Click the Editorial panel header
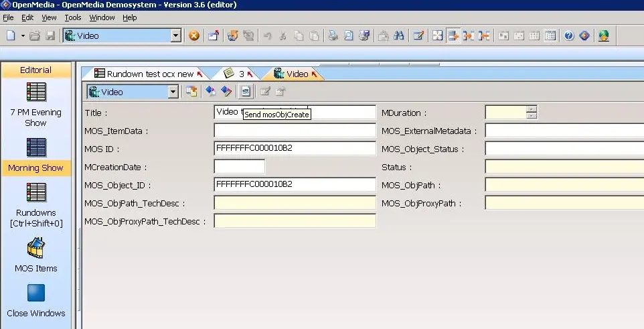644x329 pixels. tap(35, 70)
